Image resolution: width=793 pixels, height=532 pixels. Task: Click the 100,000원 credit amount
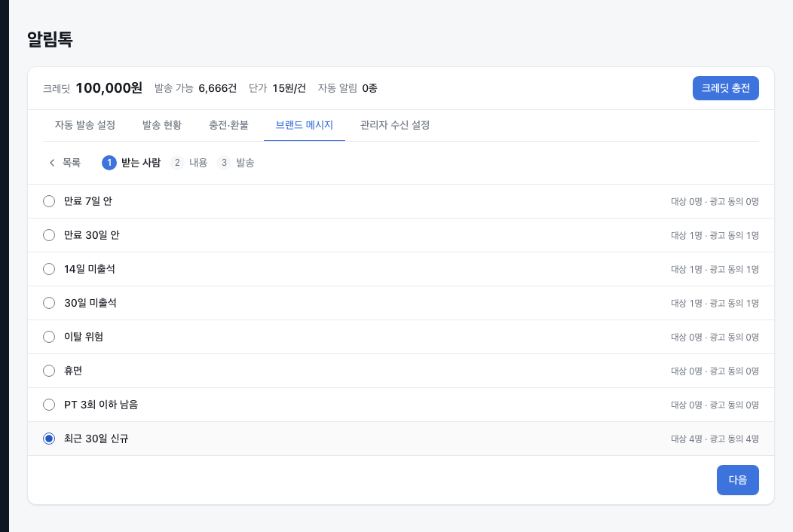pos(109,88)
